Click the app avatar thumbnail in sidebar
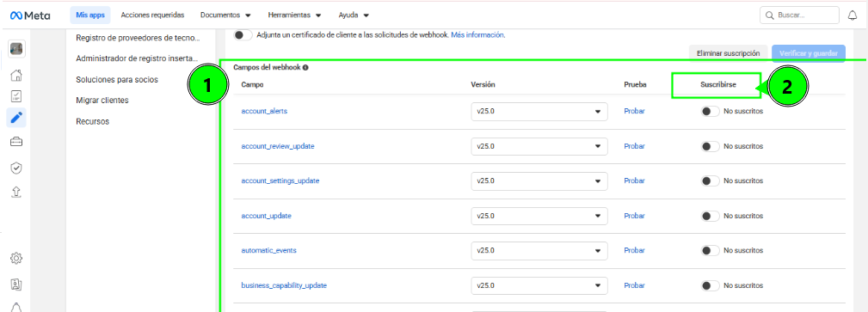This screenshot has width=868, height=312. click(16, 49)
